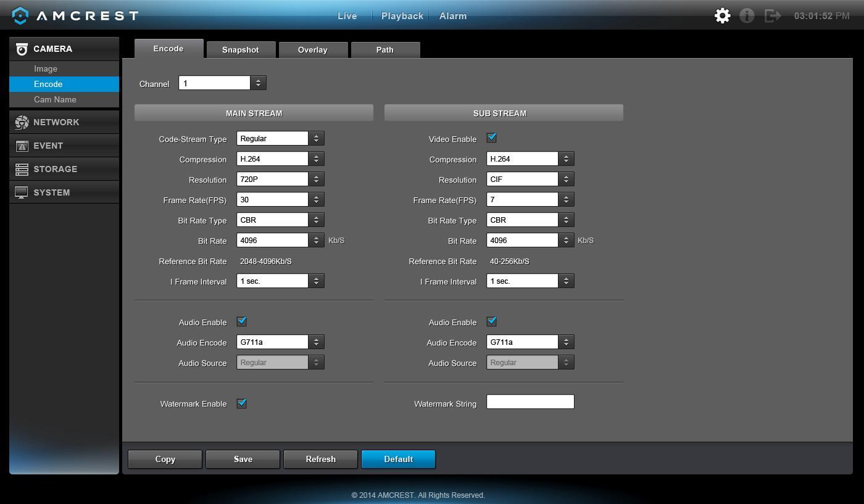Click the Event warning icon in sidebar
864x504 pixels.
[x=22, y=146]
